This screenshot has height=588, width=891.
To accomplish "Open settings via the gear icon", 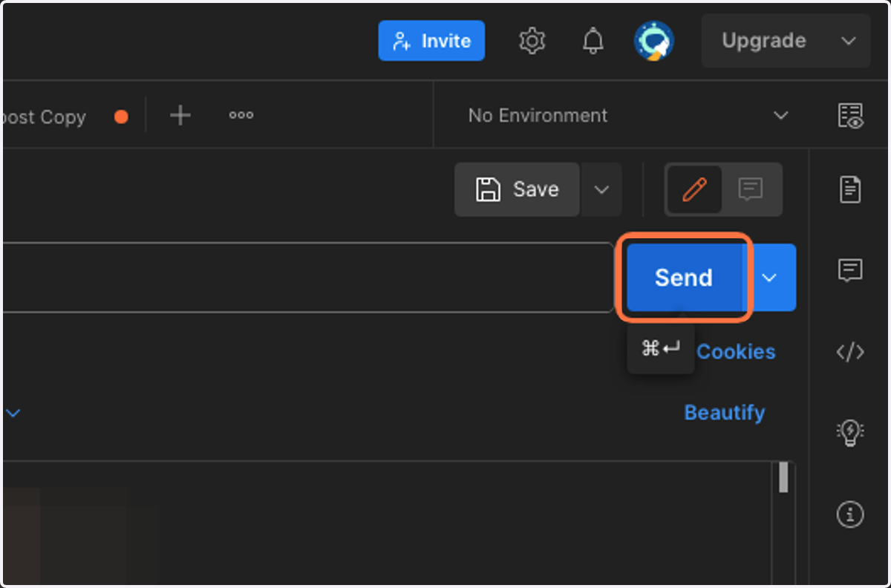I will pos(532,41).
